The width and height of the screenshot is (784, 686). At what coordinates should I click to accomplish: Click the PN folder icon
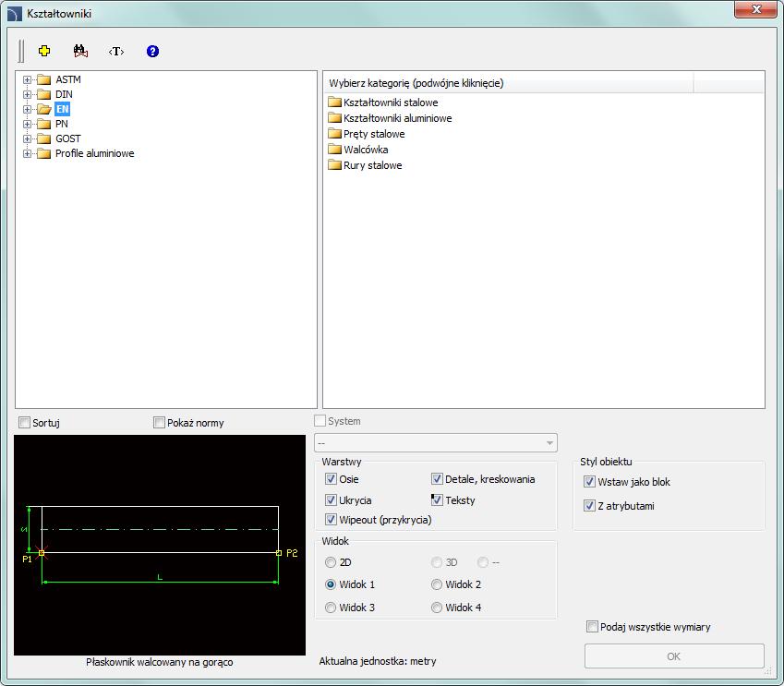[44, 124]
